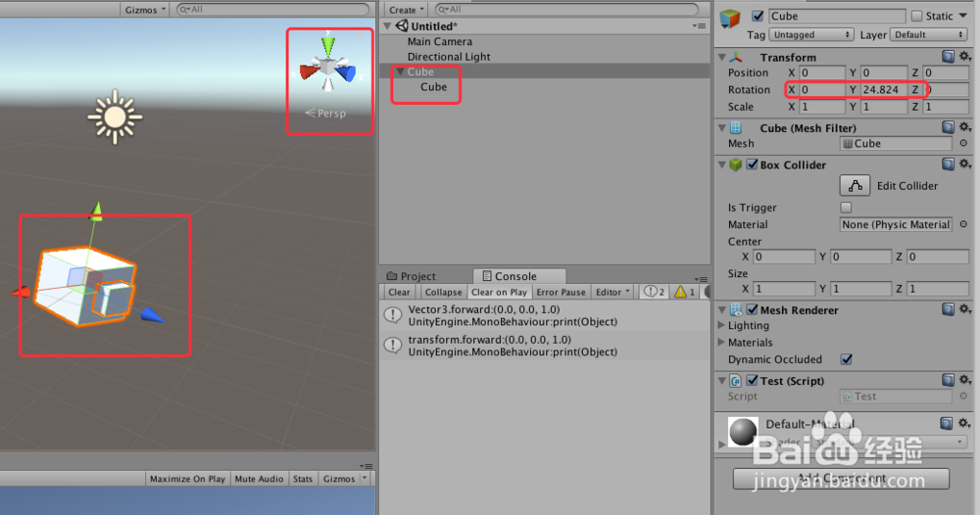The width and height of the screenshot is (980, 515).
Task: Collapse the Transform component foldout
Action: click(x=722, y=58)
